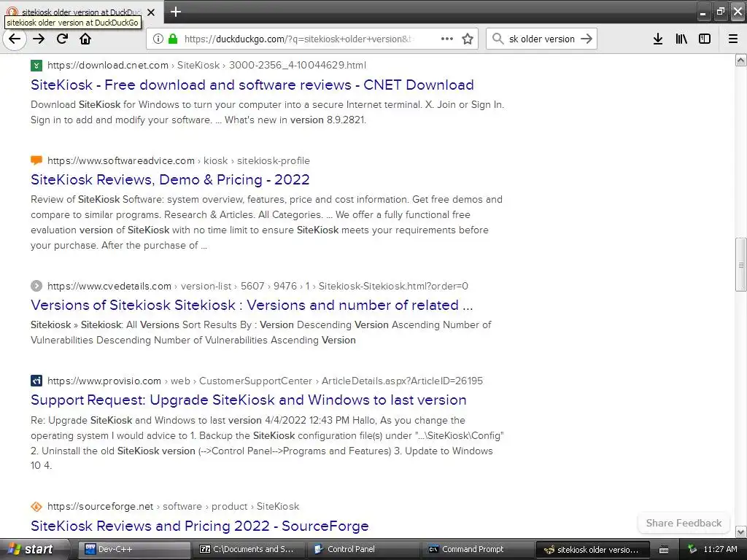Open Versions of Sitekiosk cvedetails result
Image resolution: width=747 pixels, height=560 pixels.
pos(252,305)
